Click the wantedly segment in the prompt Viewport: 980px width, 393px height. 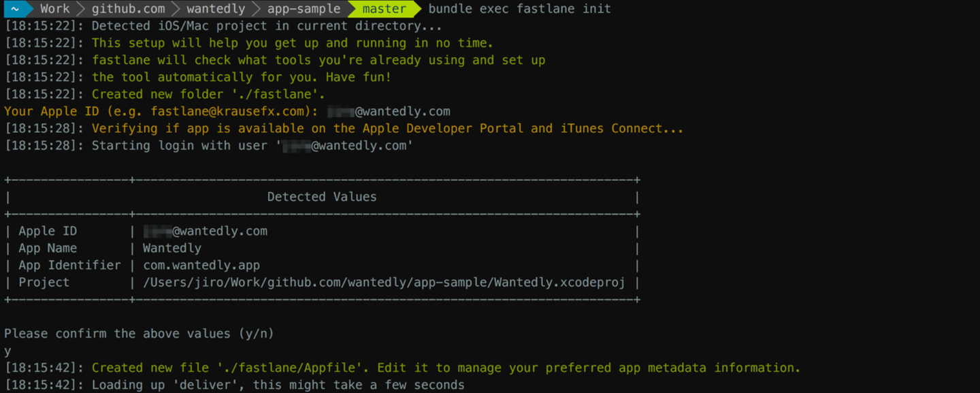pos(215,9)
